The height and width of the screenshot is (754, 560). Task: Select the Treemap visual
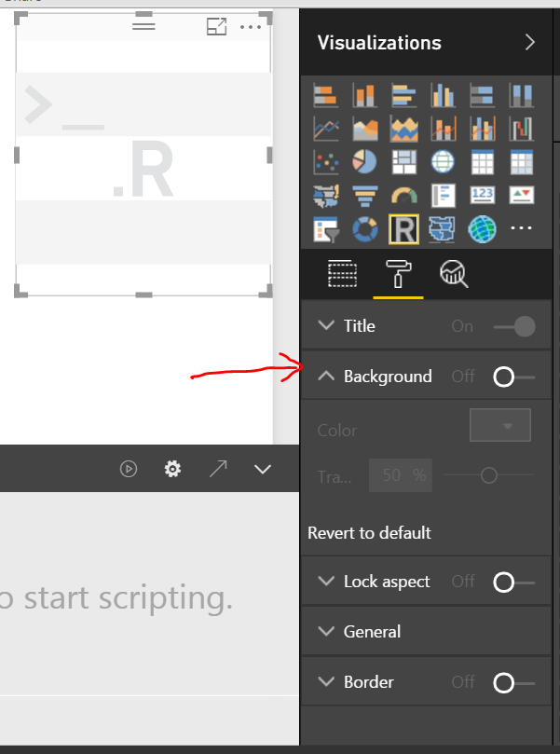[x=403, y=162]
